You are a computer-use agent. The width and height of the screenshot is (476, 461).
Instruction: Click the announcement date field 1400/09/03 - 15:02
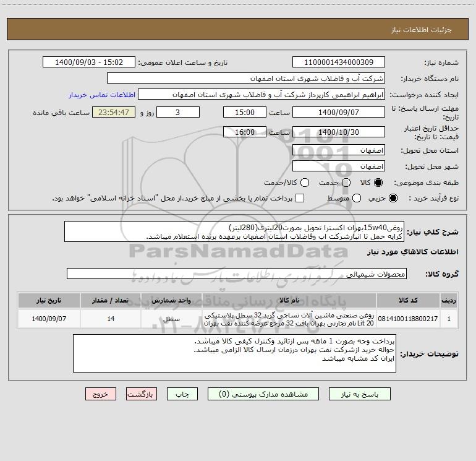pos(89,62)
